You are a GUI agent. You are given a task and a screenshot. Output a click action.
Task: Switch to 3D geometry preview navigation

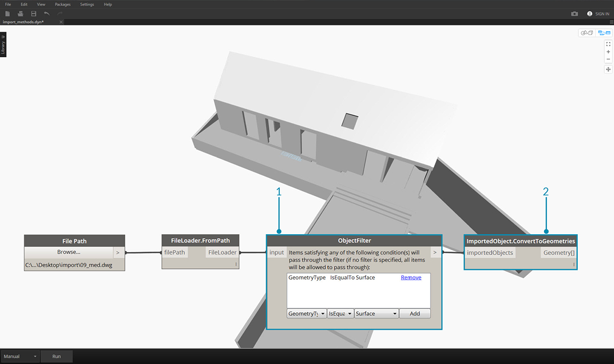586,33
